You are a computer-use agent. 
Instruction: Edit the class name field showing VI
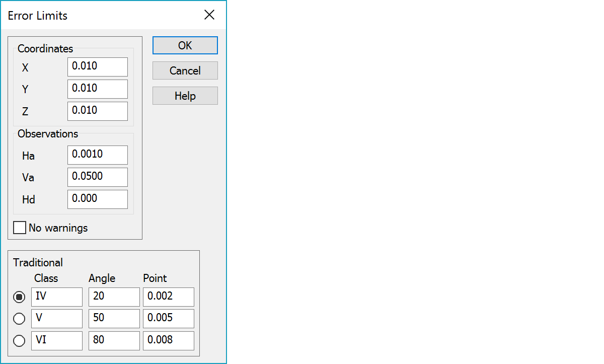pos(57,341)
